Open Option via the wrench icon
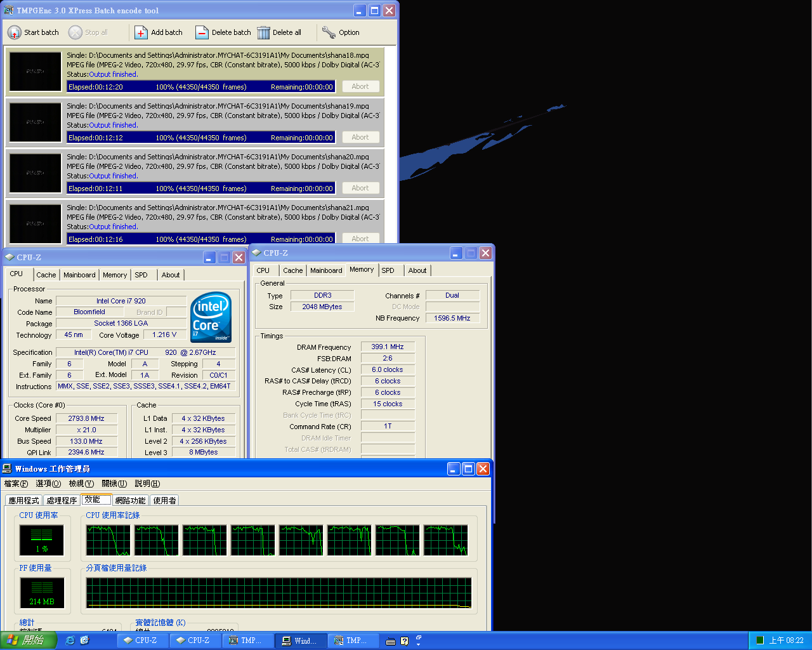The width and height of the screenshot is (812, 650). pyautogui.click(x=329, y=32)
